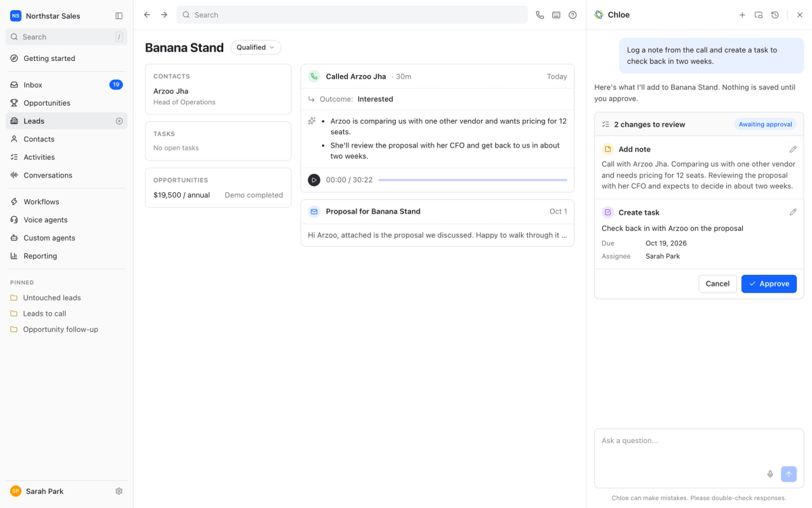Use the microphone for voice input

(770, 474)
